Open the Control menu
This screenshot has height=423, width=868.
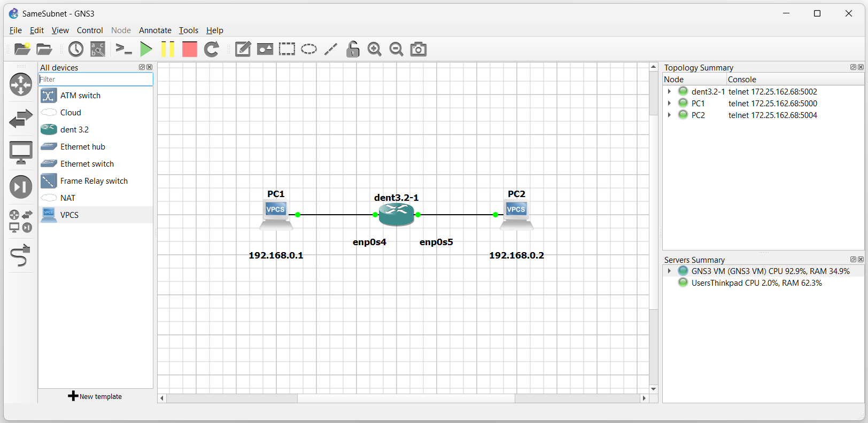click(x=90, y=30)
